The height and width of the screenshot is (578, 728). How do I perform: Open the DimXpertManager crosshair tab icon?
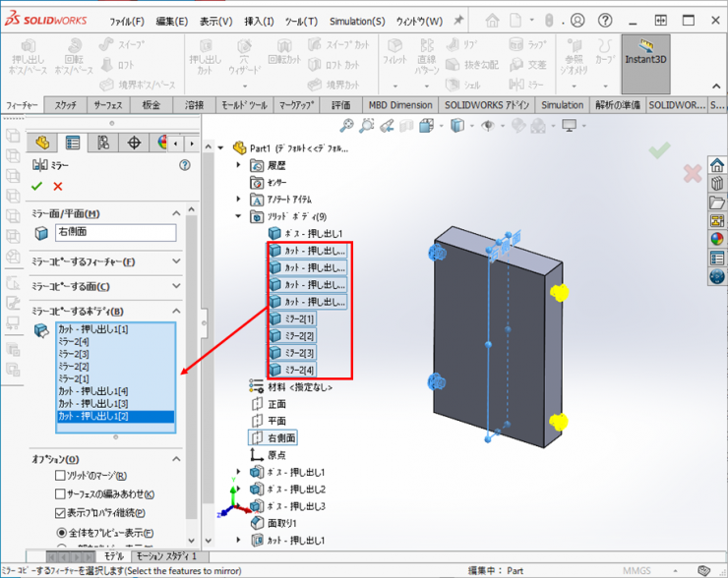click(x=134, y=143)
